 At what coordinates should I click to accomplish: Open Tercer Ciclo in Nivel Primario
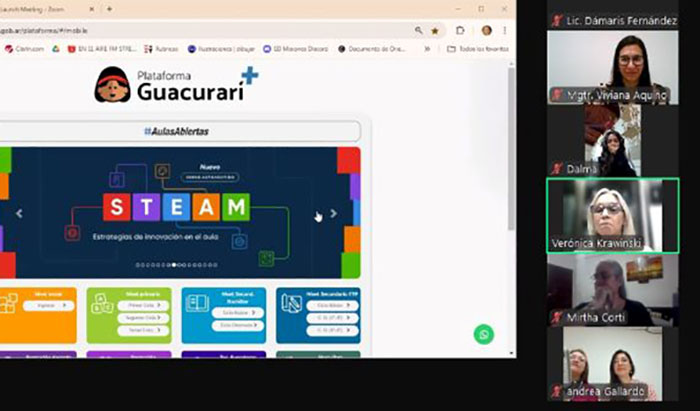[x=143, y=331]
